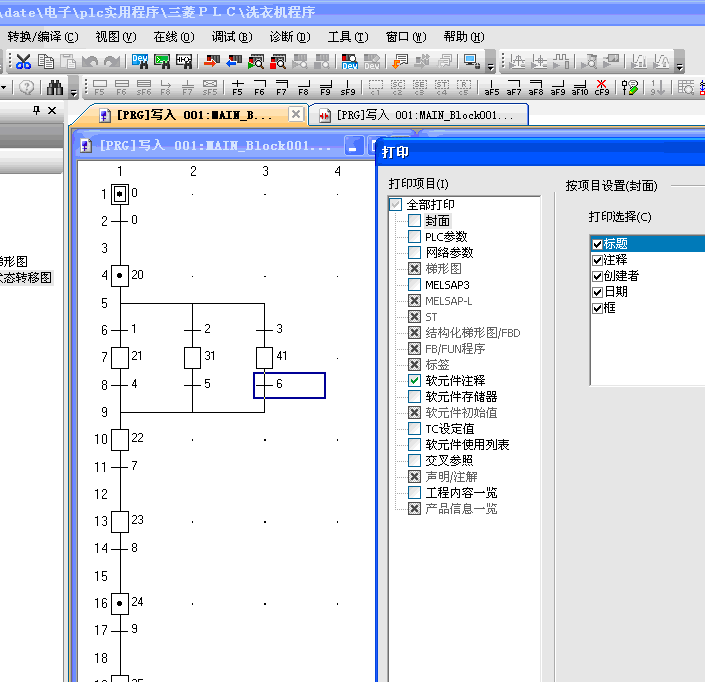Expand the toolbar options dropdown arrow
The image size is (705, 682).
[490, 66]
